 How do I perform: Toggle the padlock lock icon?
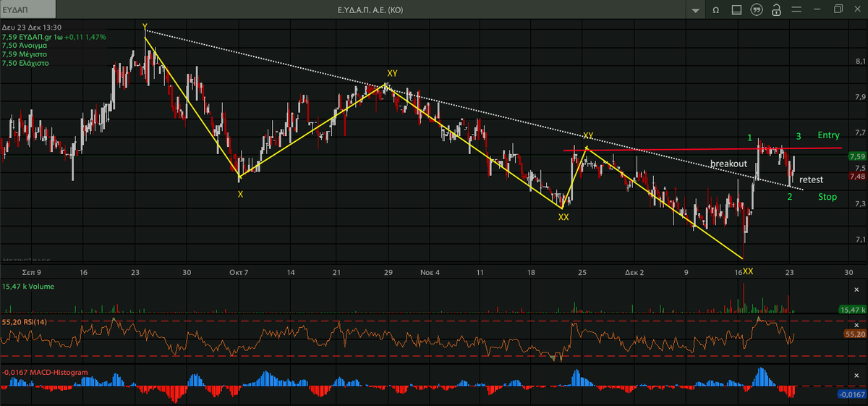point(776,10)
